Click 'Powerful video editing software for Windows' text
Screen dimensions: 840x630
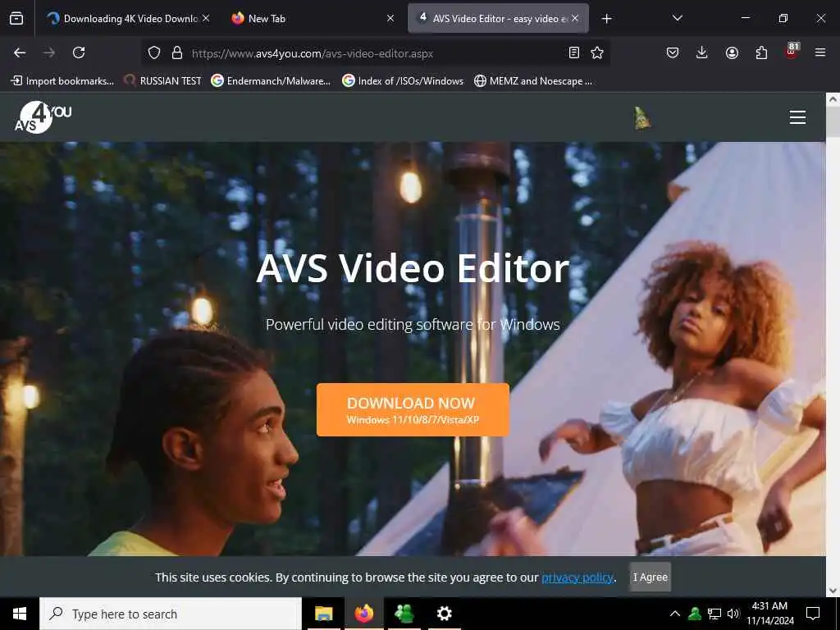pos(413,325)
